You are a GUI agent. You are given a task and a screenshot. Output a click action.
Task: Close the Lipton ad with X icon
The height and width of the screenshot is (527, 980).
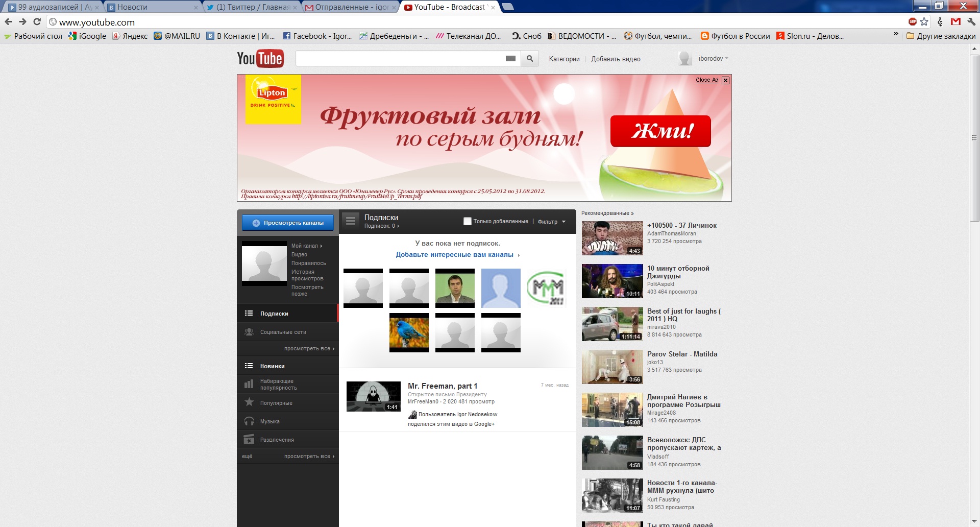point(726,80)
